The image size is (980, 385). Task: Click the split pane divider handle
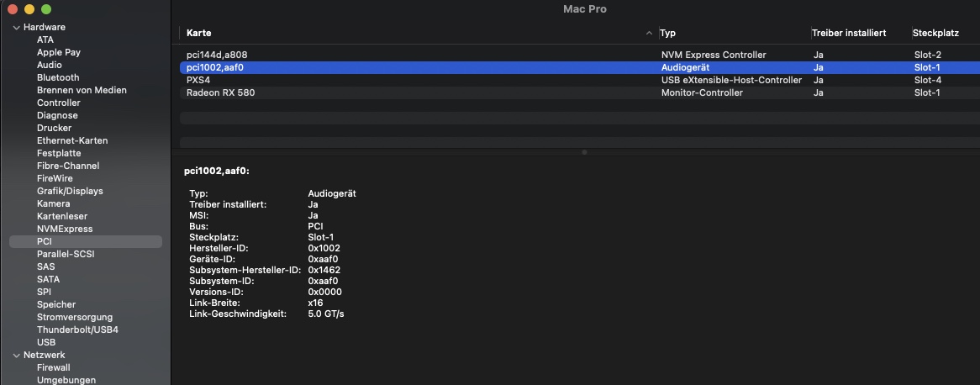pos(583,152)
